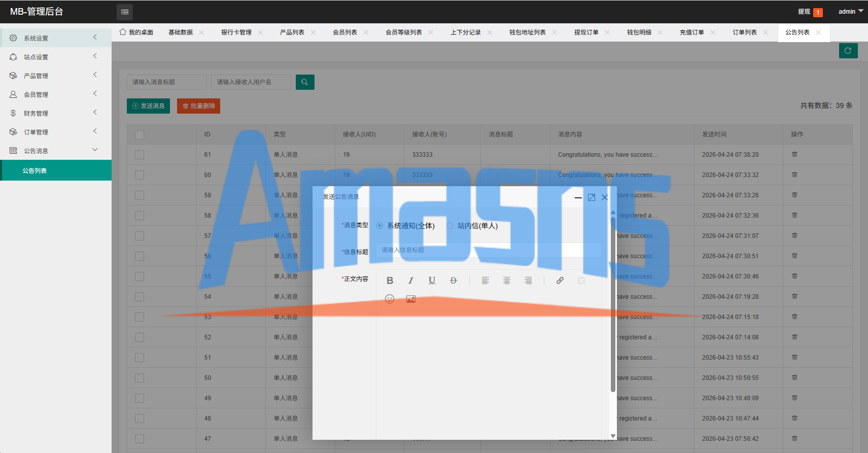This screenshot has height=453, width=868.
Task: Expand the 财务管理 sidebar menu
Action: pyautogui.click(x=56, y=113)
